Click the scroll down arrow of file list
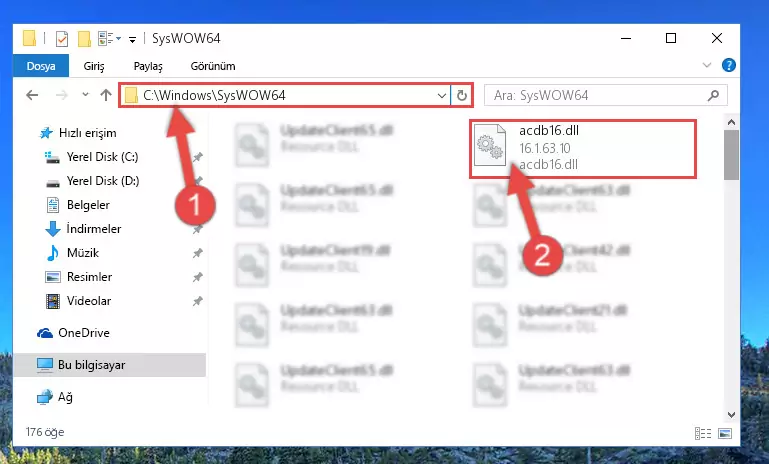Screen dimensions: 769x464 click(x=731, y=415)
